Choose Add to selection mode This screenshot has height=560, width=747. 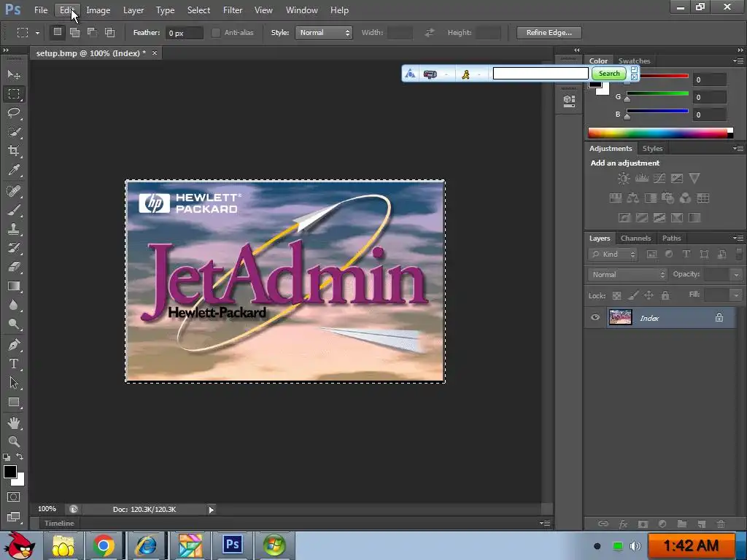[x=75, y=32]
